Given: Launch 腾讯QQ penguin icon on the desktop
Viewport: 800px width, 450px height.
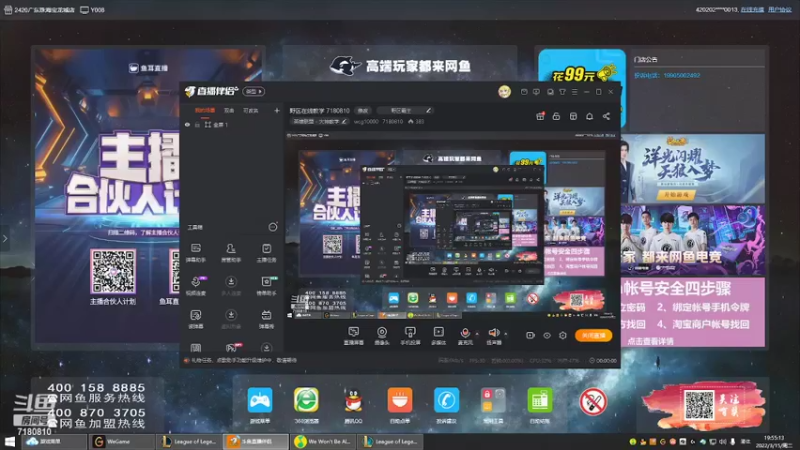Looking at the screenshot, I should coord(353,406).
